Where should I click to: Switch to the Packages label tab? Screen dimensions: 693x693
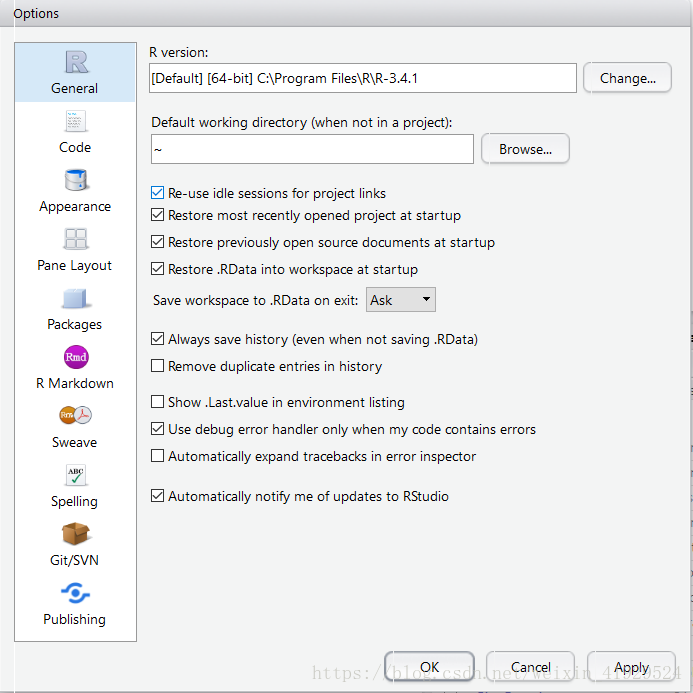74,324
